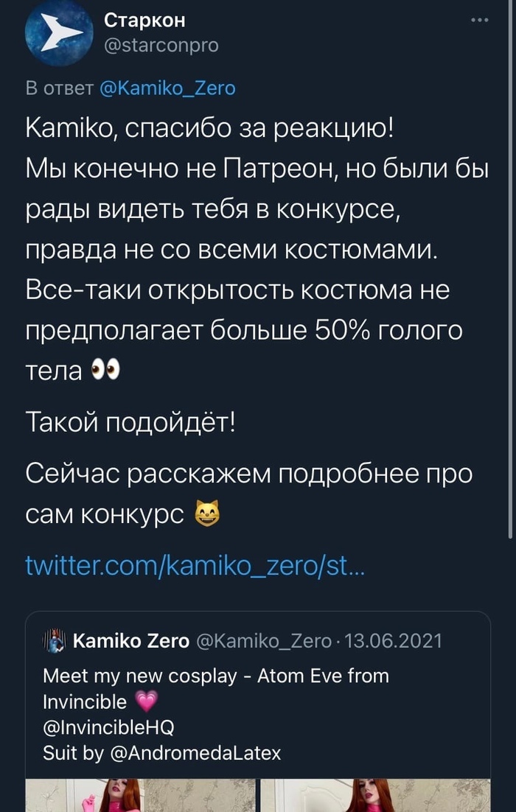
Task: Open @Kamiko_Zero mention in the reply line
Action: click(166, 88)
